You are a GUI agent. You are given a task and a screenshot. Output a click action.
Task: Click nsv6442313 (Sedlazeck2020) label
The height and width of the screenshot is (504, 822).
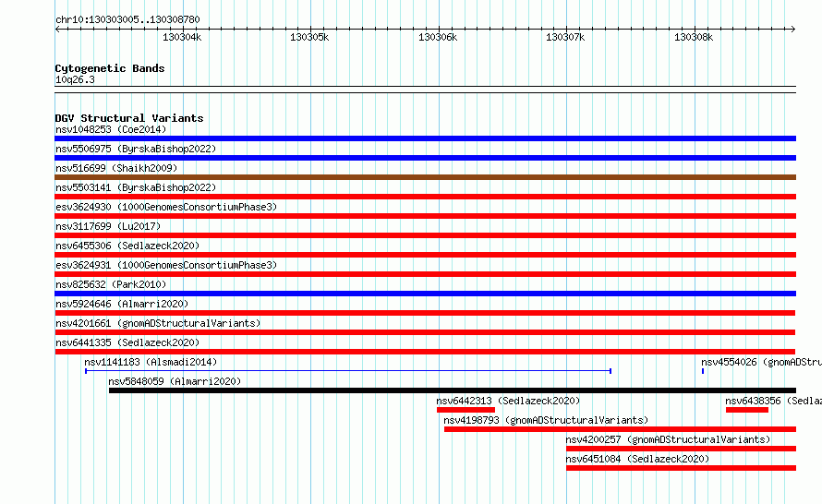pos(508,401)
